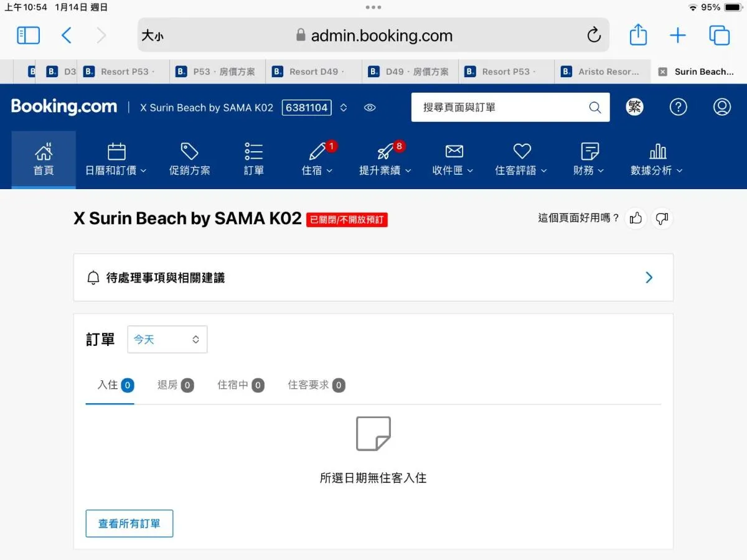Toggle the eye icon beside property ID
The width and height of the screenshot is (747, 560).
370,108
